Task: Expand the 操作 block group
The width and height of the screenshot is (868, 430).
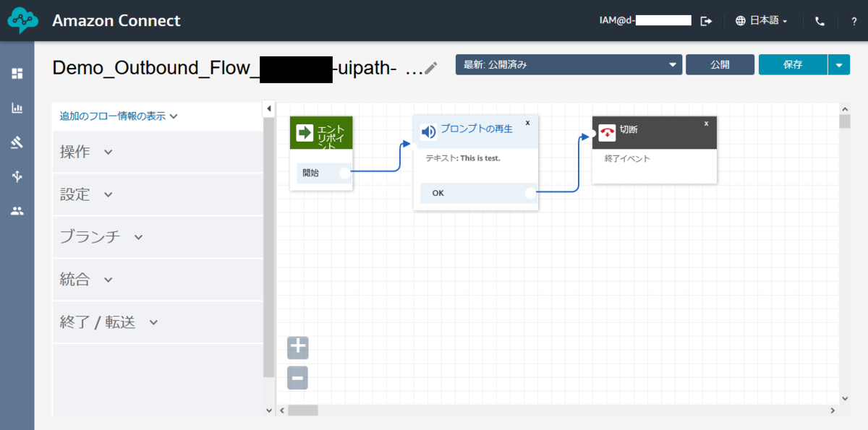Action: (158, 152)
